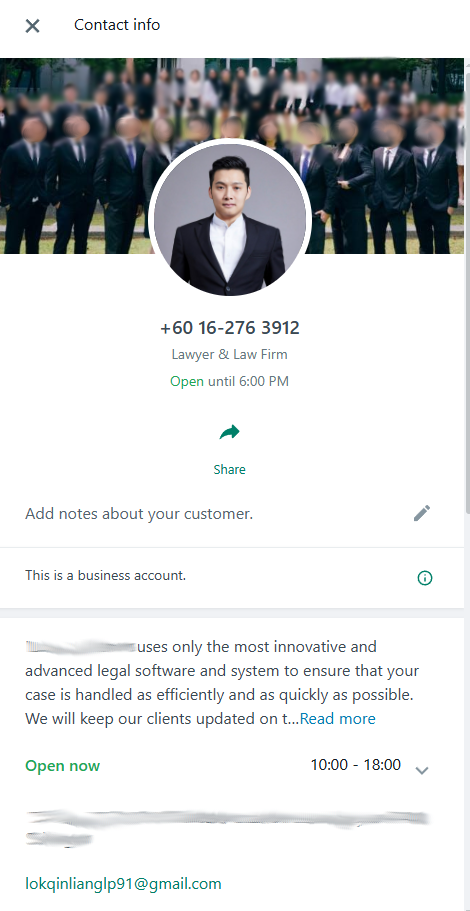Click Read more in business description
The width and height of the screenshot is (470, 911).
[x=338, y=719]
